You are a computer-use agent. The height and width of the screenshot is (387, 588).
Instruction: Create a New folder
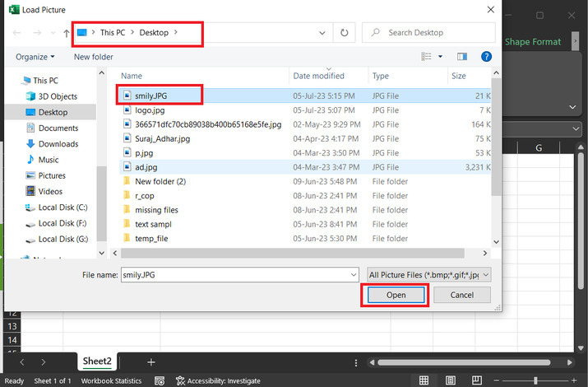pyautogui.click(x=94, y=57)
